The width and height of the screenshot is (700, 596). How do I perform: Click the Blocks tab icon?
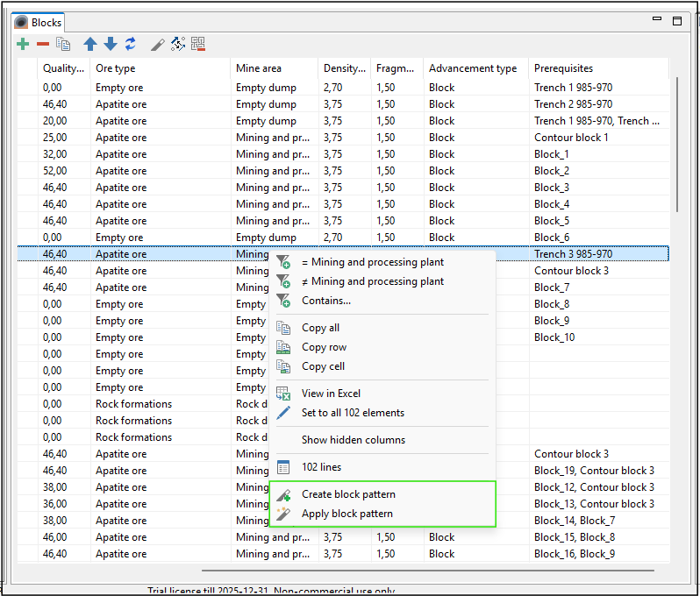(21, 22)
